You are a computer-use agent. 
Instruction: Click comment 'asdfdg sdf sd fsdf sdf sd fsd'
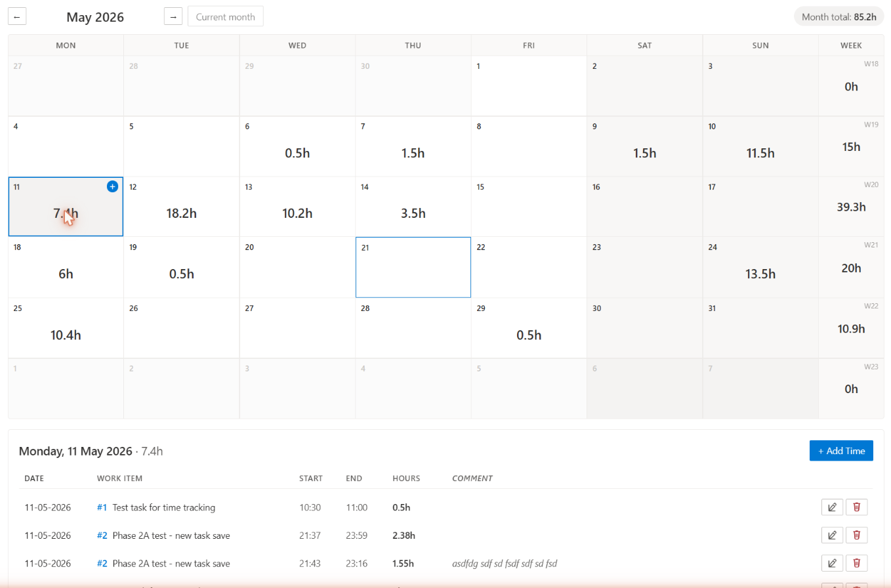[505, 563]
